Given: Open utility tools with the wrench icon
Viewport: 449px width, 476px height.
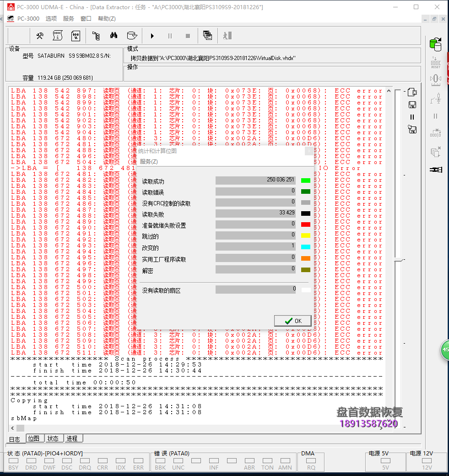Looking at the screenshot, I should 40,36.
